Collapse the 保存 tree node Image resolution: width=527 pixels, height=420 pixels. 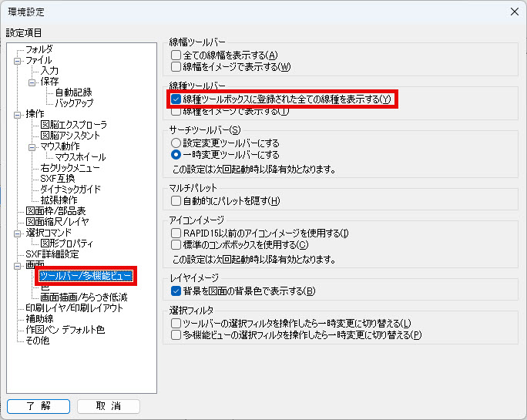pyautogui.click(x=32, y=82)
